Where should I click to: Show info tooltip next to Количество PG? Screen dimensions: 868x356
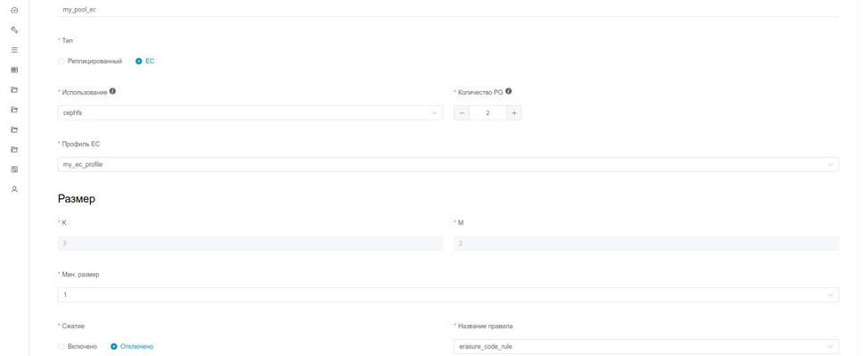click(508, 92)
